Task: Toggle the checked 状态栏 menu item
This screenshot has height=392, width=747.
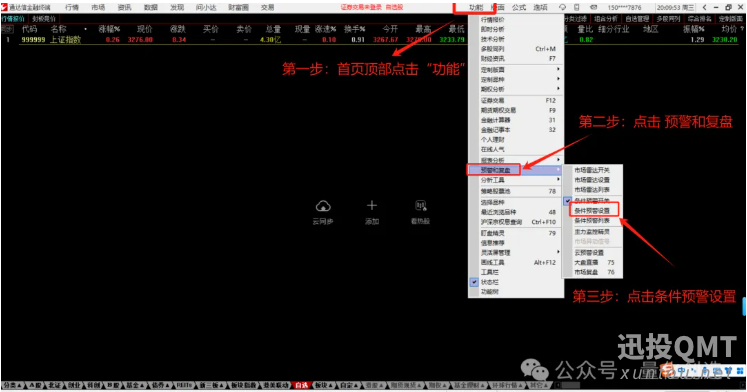Action: tap(515, 282)
